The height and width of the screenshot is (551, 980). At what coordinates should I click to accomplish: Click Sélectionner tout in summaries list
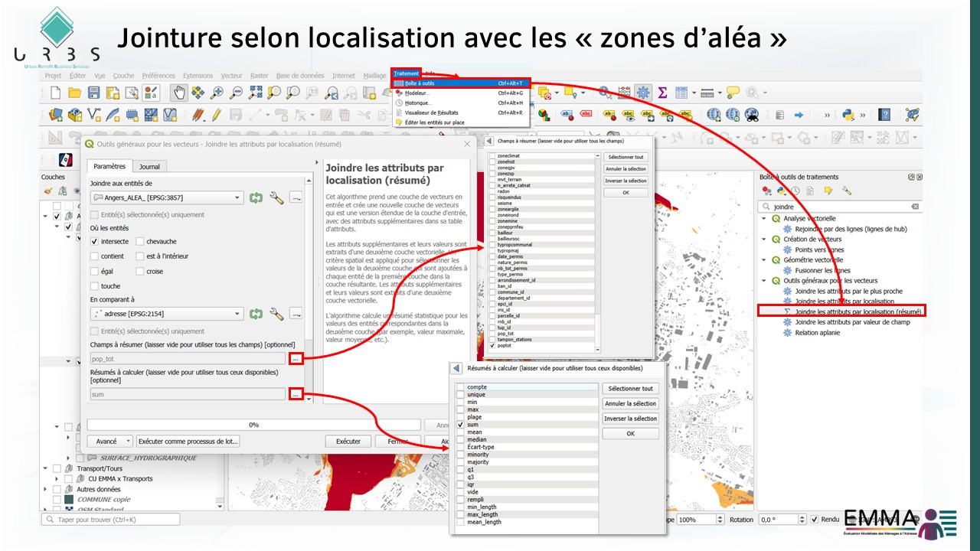(x=631, y=389)
